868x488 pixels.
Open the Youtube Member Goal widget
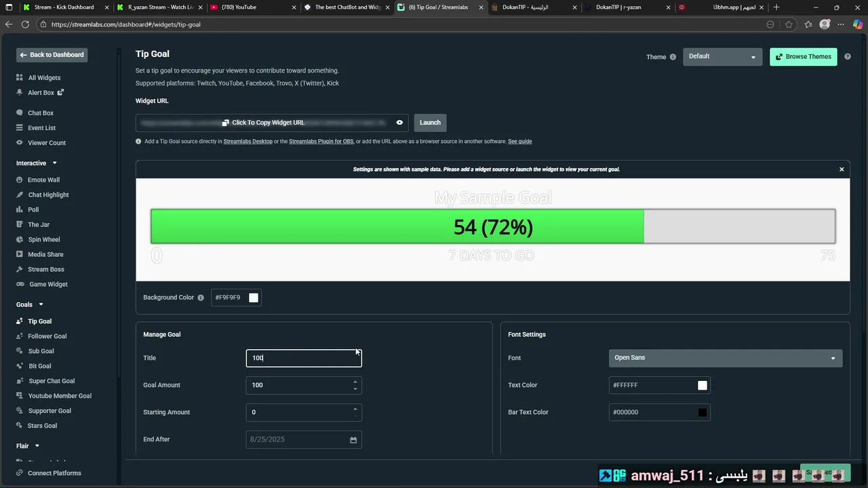[x=60, y=396]
